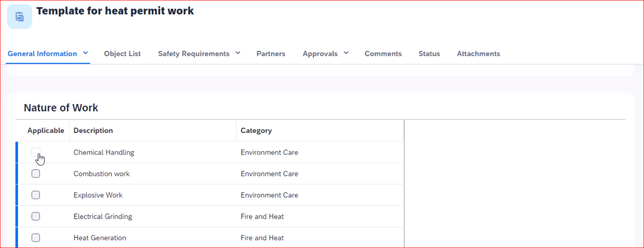The image size is (644, 248).
Task: Expand the Approvals tab chevron
Action: 346,53
